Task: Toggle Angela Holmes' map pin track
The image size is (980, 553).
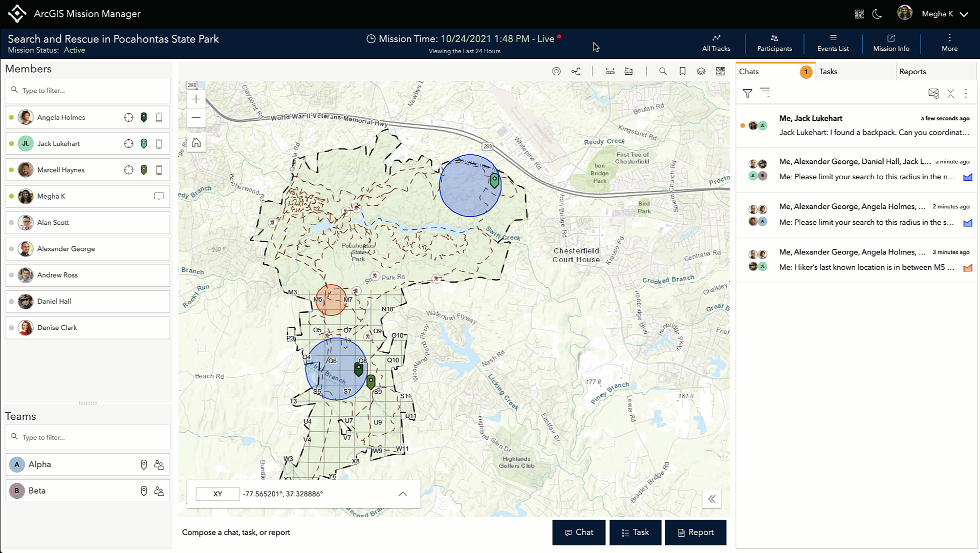Action: 144,117
